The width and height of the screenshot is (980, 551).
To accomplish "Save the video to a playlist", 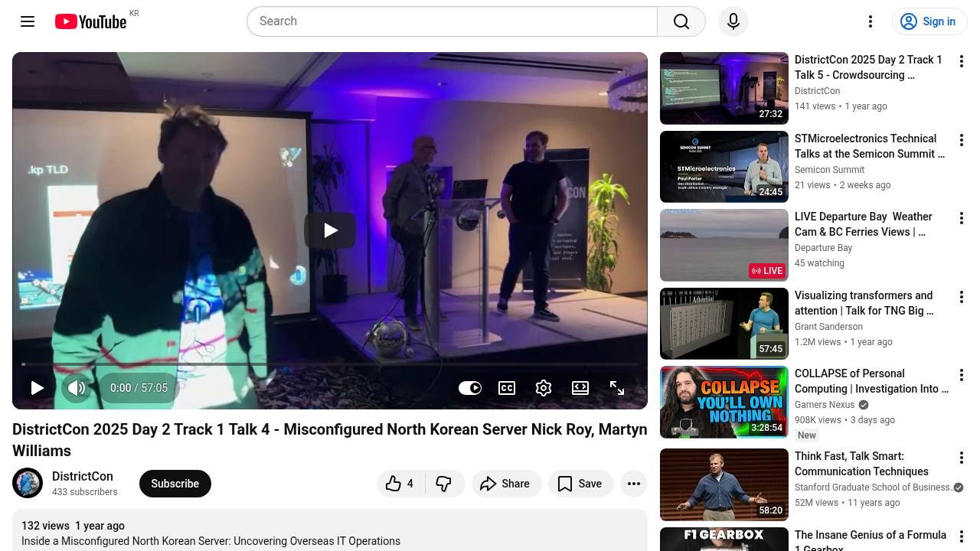I will 581,484.
